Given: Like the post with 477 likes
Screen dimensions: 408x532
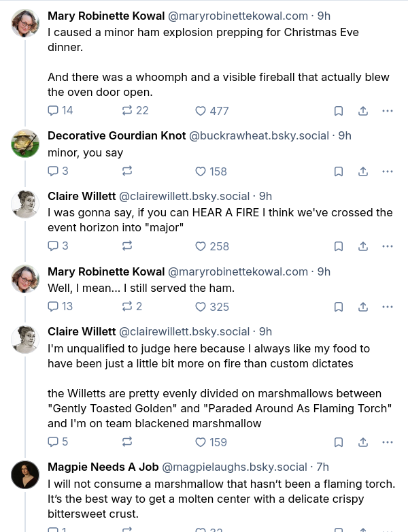Looking at the screenshot, I should click(201, 110).
